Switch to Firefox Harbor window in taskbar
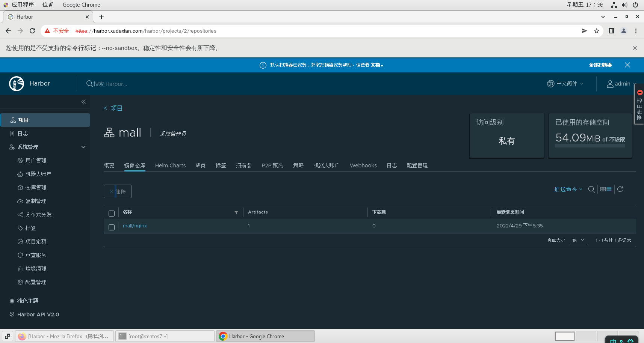644x343 pixels. click(65, 336)
